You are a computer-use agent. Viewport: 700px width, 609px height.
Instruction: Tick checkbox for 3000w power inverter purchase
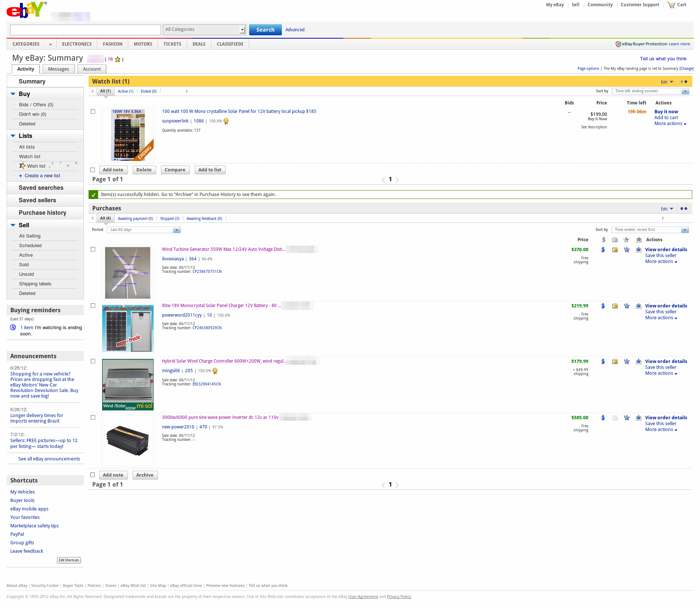(x=93, y=417)
